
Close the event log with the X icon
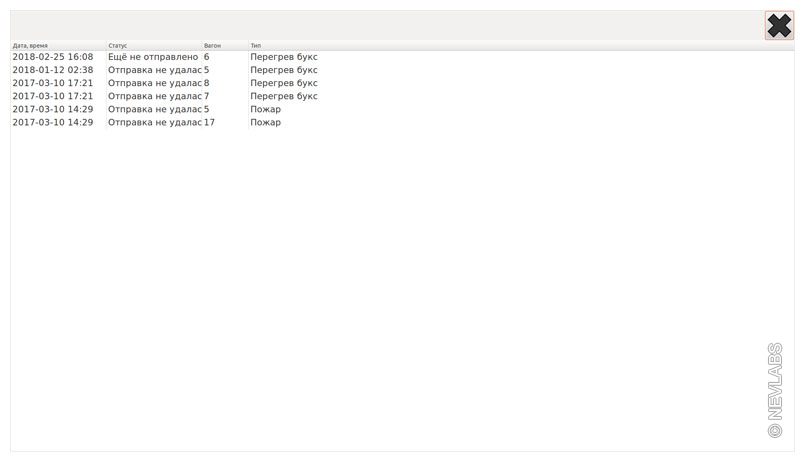pos(778,26)
